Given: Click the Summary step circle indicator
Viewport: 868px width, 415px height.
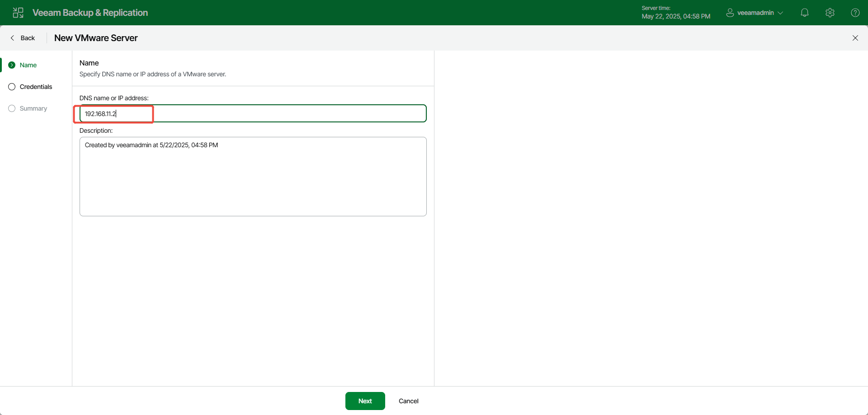Looking at the screenshot, I should click(12, 108).
